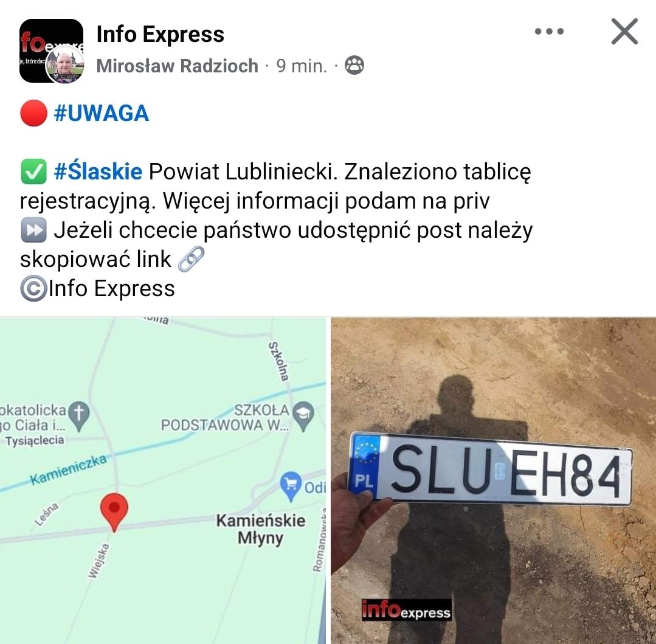This screenshot has height=644, width=656.
Task: Open the license plate photo
Action: coord(493,480)
